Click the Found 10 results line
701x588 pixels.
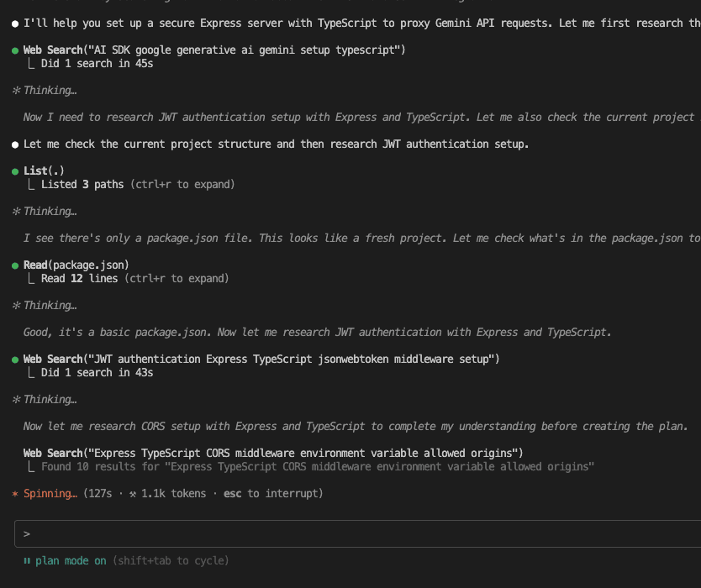point(318,467)
